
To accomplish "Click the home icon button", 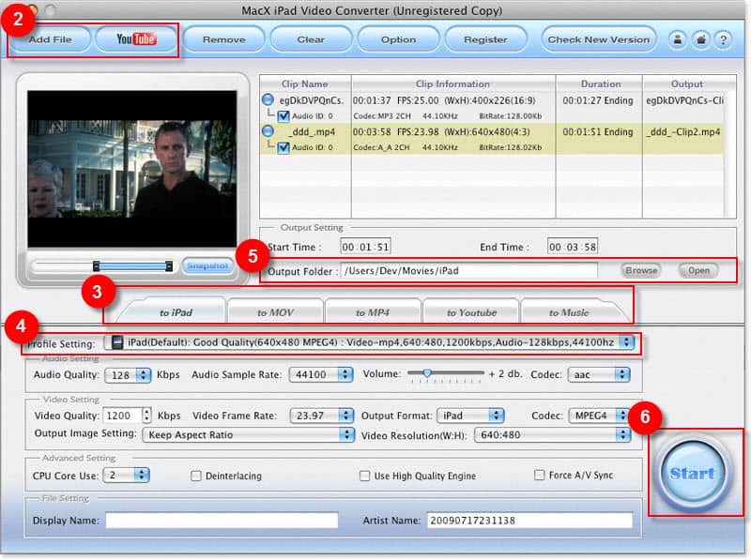I will [x=700, y=39].
